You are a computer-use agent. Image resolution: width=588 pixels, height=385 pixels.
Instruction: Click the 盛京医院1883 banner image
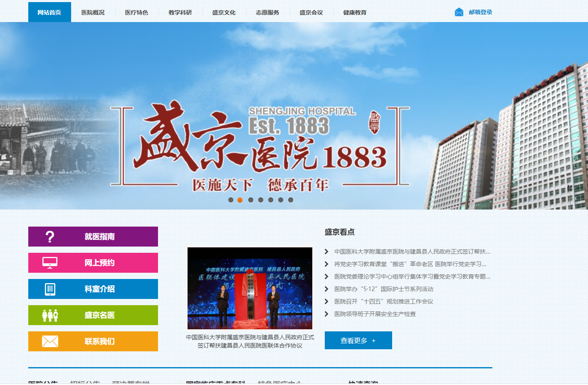(294, 116)
